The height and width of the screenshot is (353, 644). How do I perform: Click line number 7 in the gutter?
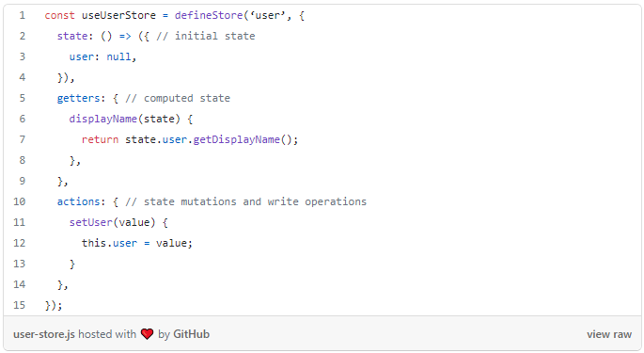tap(23, 139)
